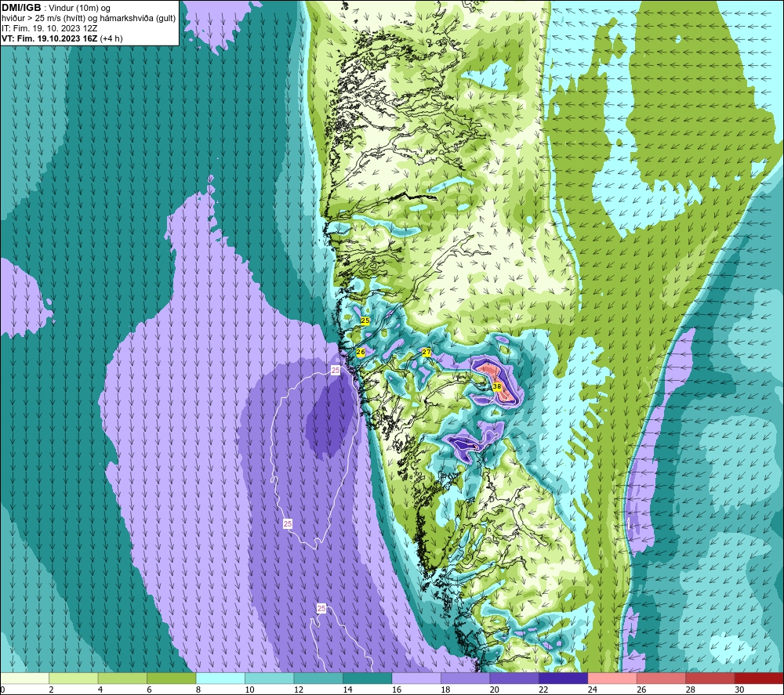Viewport: 784px width, 695px height.
Task: Click the 24–26 m/s pink legend swatch
Action: (612, 678)
